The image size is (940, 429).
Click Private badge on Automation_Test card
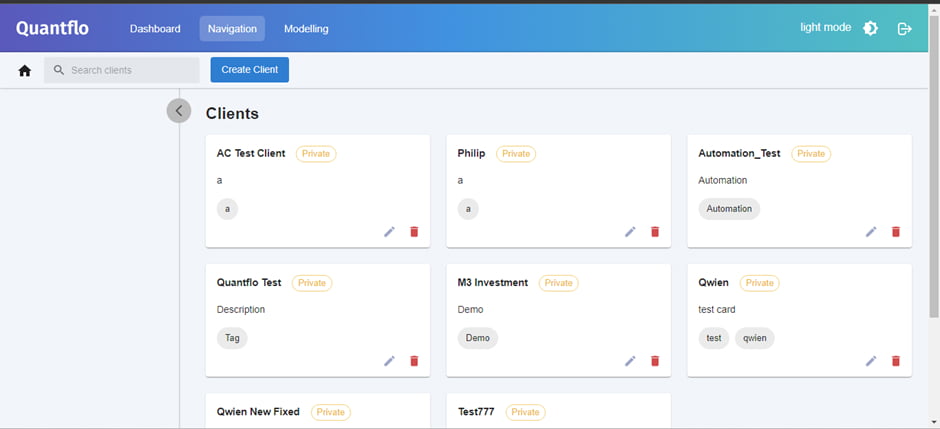coord(811,153)
